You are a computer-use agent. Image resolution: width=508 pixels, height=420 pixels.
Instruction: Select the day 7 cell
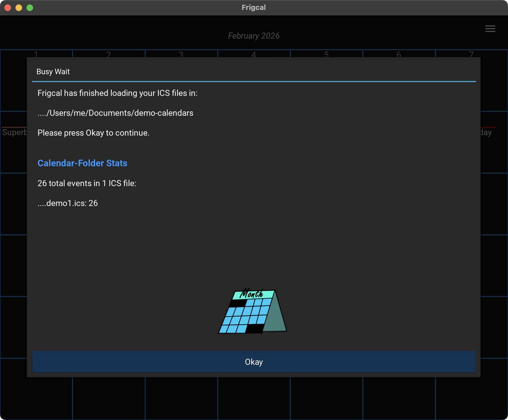click(x=471, y=54)
